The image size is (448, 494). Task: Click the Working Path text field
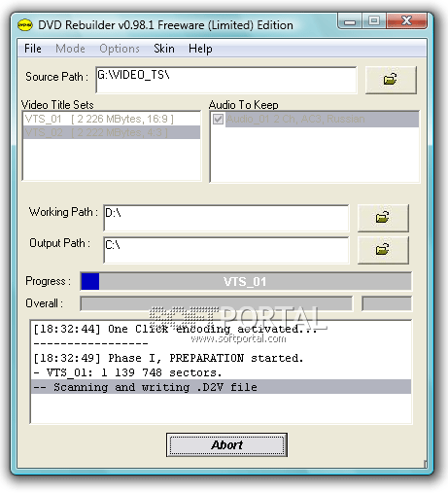[226, 218]
